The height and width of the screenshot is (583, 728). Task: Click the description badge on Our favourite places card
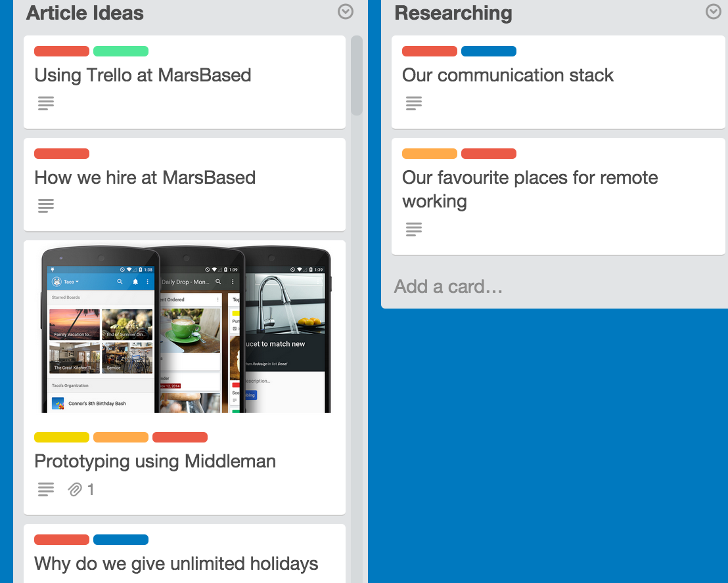pyautogui.click(x=413, y=228)
